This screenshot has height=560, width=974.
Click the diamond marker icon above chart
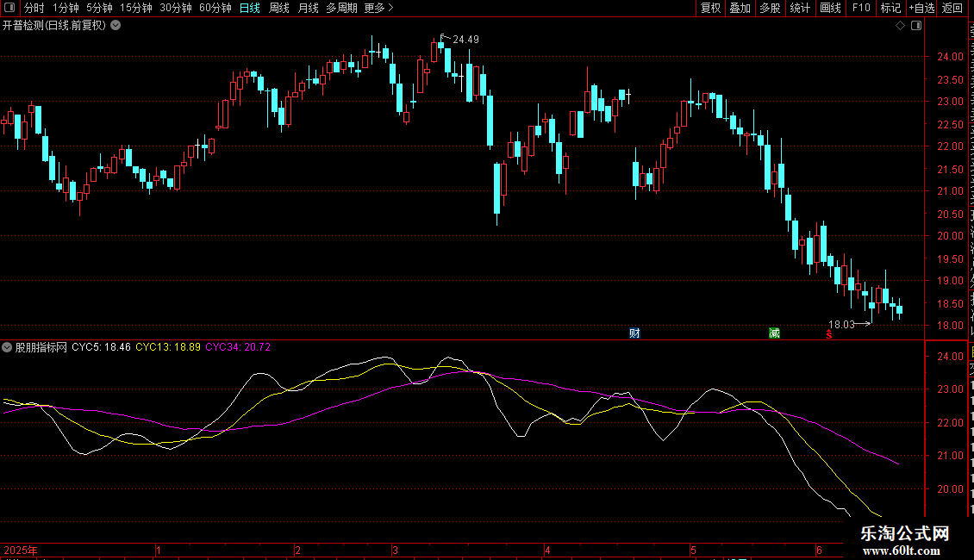coord(900,26)
